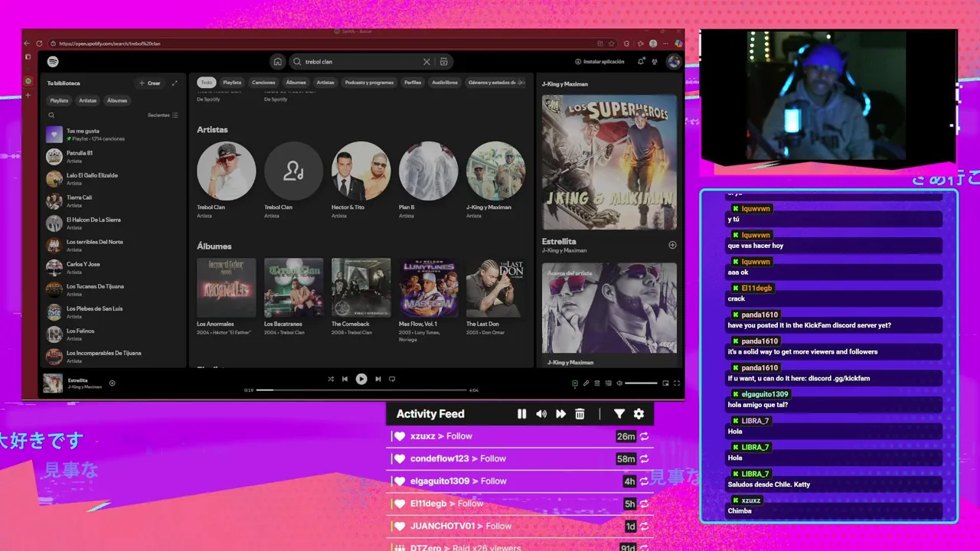This screenshot has width=980, height=551.
Task: Open first Trebol Clan artist with photo
Action: (226, 171)
